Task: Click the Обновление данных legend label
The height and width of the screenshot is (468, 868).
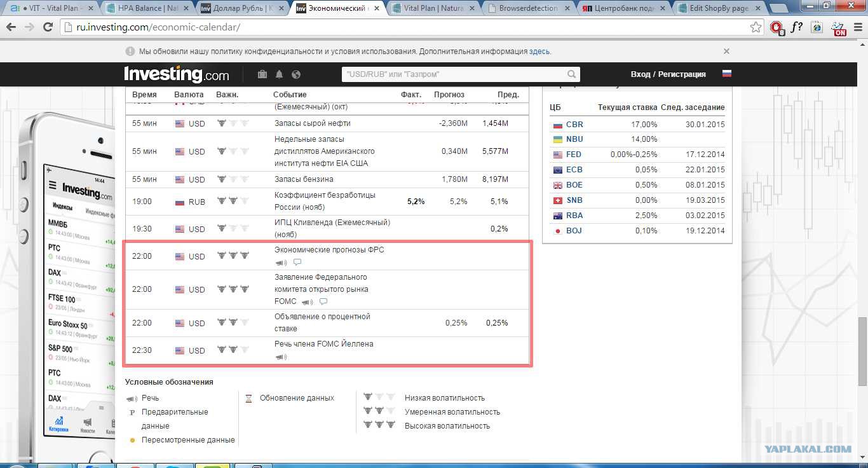Action: pos(297,398)
